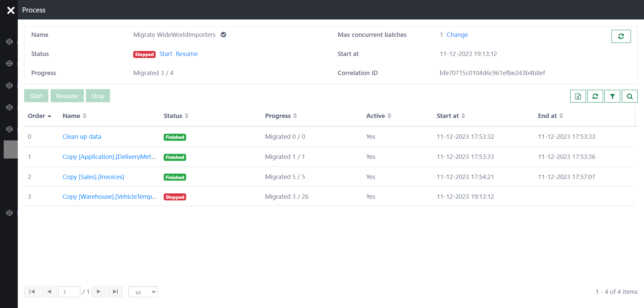Click the Migrated 1 / 1 progress cell
This screenshot has width=644, height=308.
pos(285,157)
